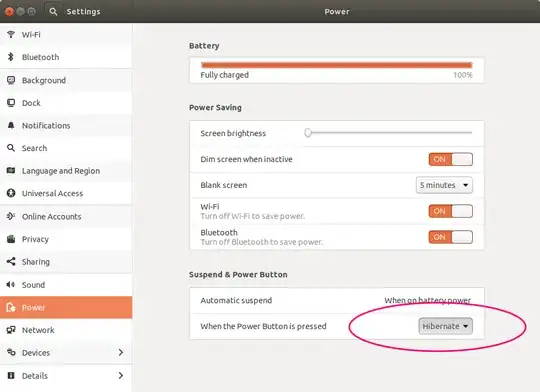Image resolution: width=540 pixels, height=392 pixels.
Task: Click the Network icon in sidebar
Action: [x=11, y=330]
